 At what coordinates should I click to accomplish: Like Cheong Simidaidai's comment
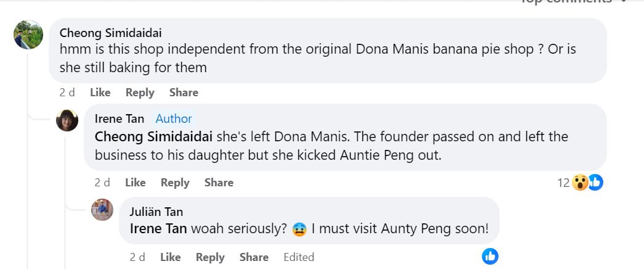coord(100,93)
